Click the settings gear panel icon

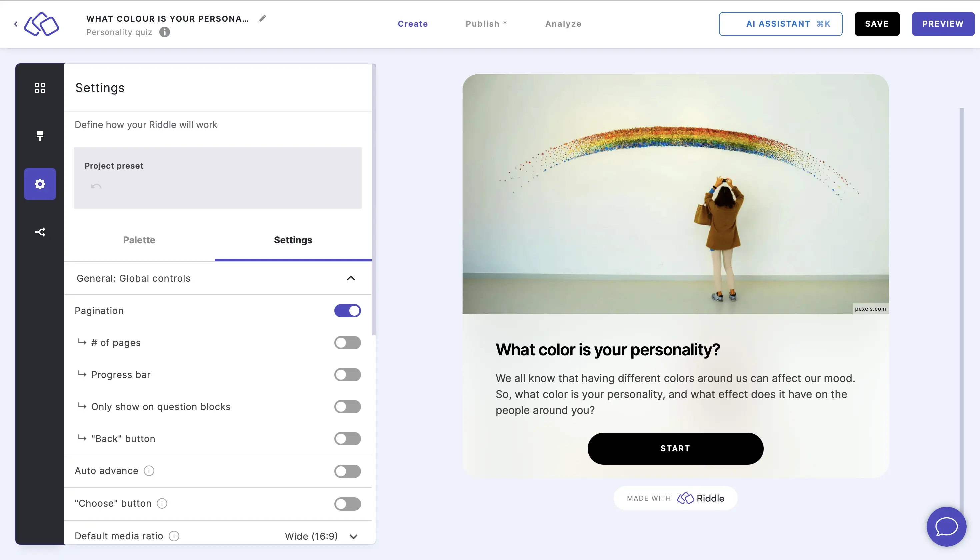point(40,184)
